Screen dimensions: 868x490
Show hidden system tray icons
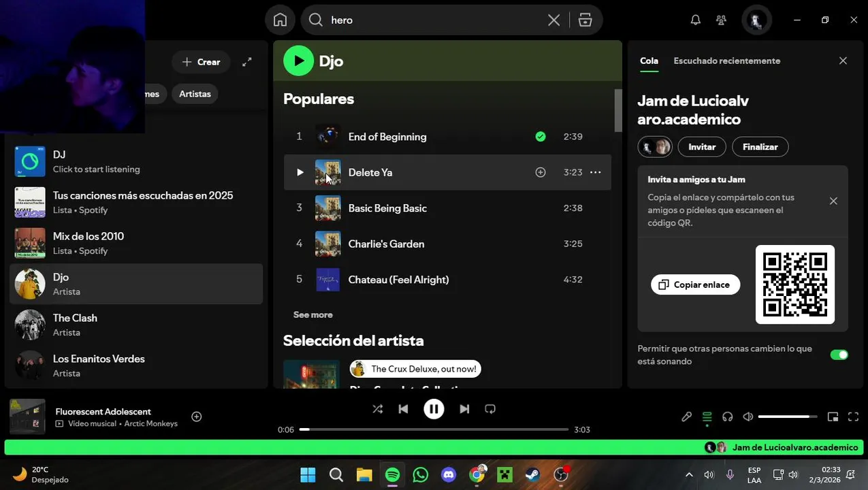click(x=688, y=474)
